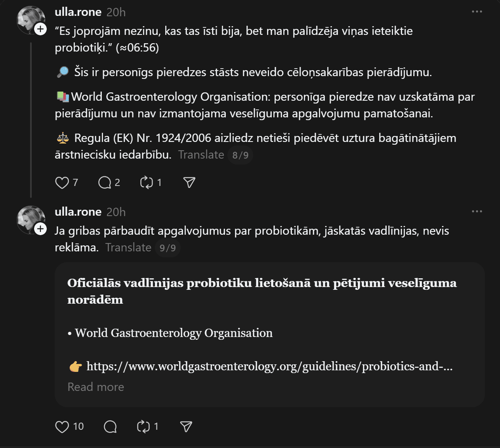
Task: Translate the 9/9 post
Action: [128, 247]
